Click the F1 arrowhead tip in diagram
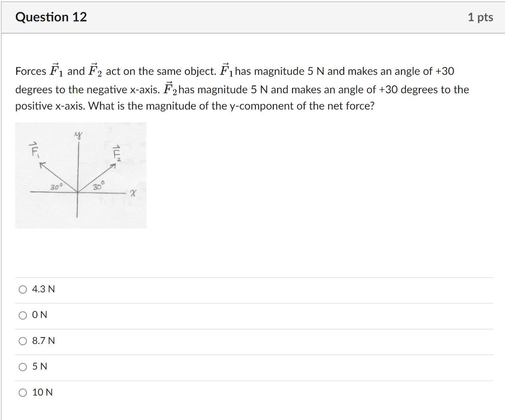The width and height of the screenshot is (505, 420). point(41,164)
